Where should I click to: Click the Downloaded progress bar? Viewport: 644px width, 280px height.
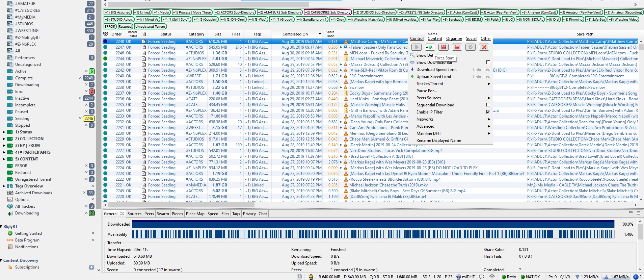pyautogui.click(x=373, y=224)
